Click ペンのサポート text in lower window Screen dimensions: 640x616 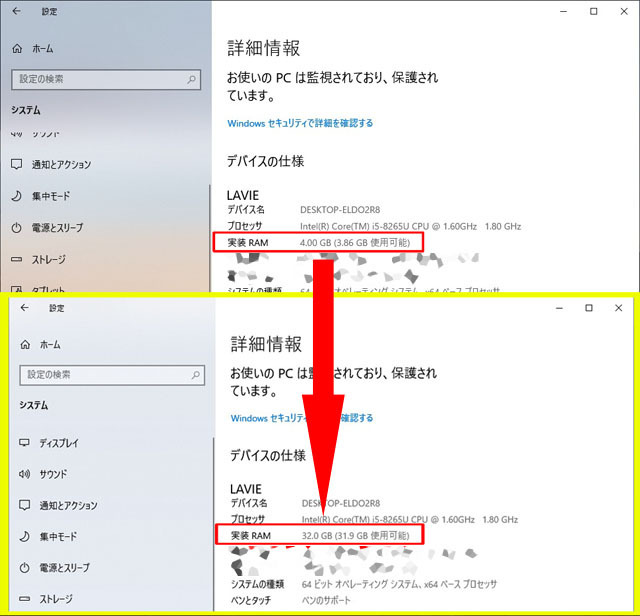coord(326,600)
